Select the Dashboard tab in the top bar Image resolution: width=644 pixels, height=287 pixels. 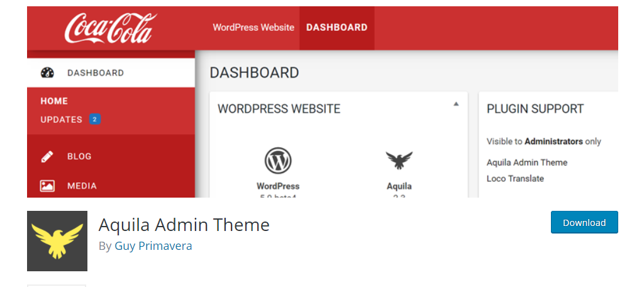(336, 28)
